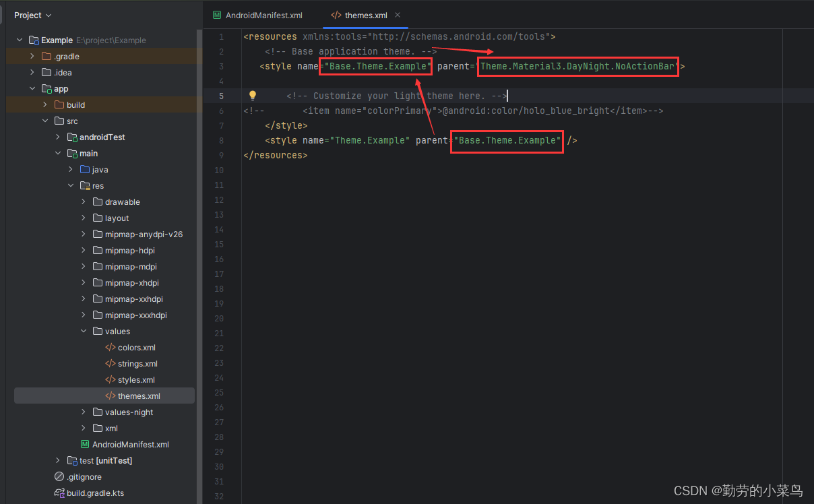
Task: Click the XML file icon beside strings.xml
Action: 109,363
